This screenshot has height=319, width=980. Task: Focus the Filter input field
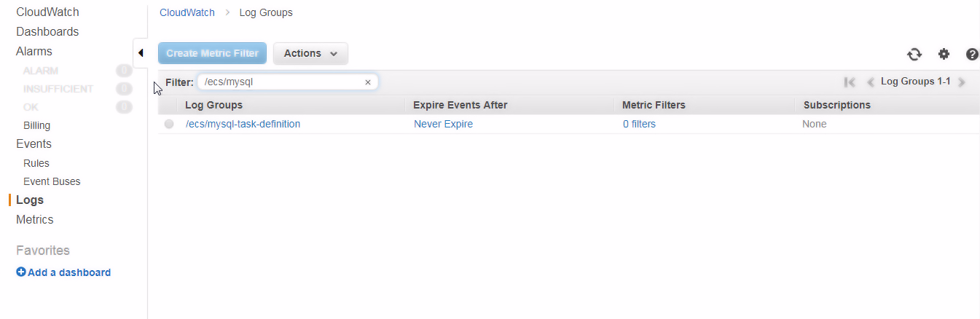288,82
